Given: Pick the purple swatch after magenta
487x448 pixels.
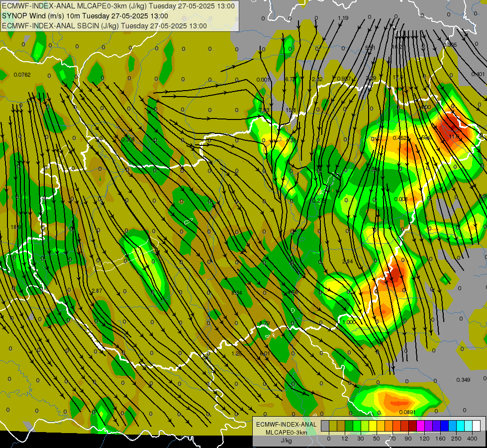Looking at the screenshot, I should [429, 426].
